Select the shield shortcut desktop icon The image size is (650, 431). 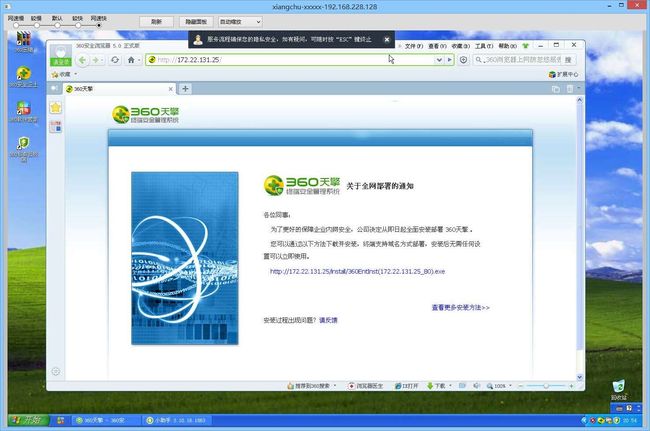pyautogui.click(x=24, y=148)
